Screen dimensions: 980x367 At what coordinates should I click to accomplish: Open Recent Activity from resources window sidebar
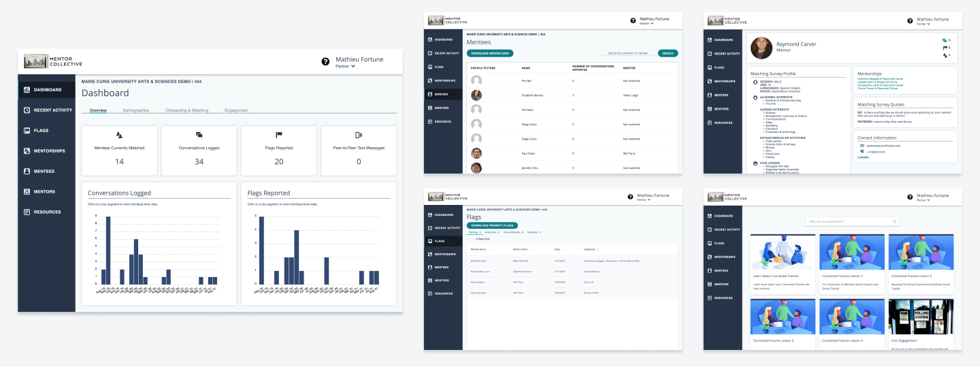click(724, 229)
